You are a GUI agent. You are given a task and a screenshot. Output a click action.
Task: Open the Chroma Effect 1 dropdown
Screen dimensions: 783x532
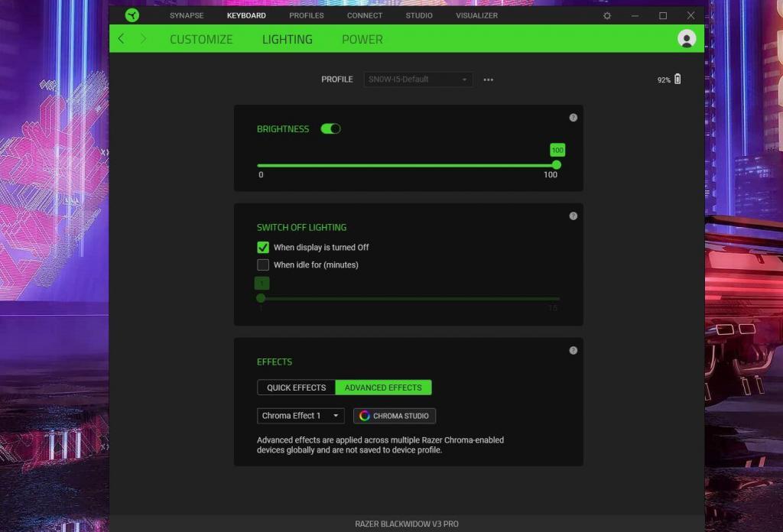pyautogui.click(x=301, y=416)
